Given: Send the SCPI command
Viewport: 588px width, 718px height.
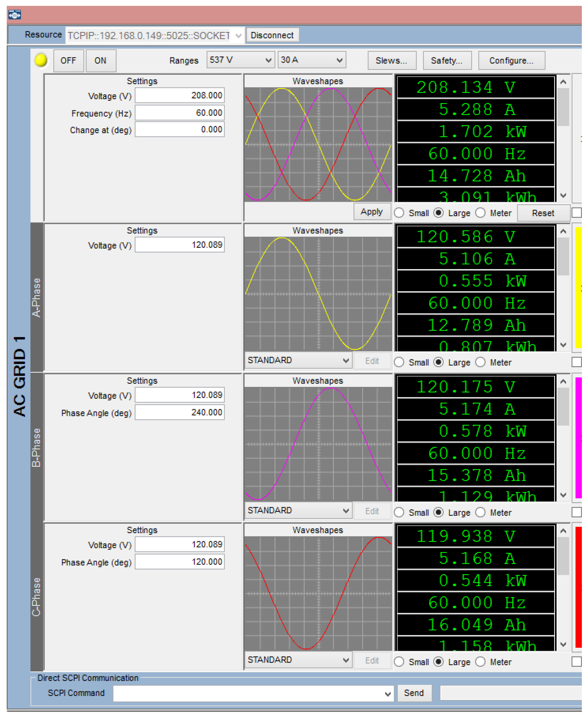Looking at the screenshot, I should pyautogui.click(x=414, y=693).
